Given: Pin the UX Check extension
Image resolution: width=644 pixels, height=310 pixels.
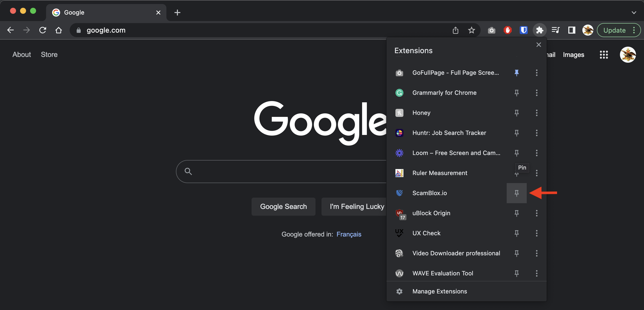Looking at the screenshot, I should pos(517,233).
